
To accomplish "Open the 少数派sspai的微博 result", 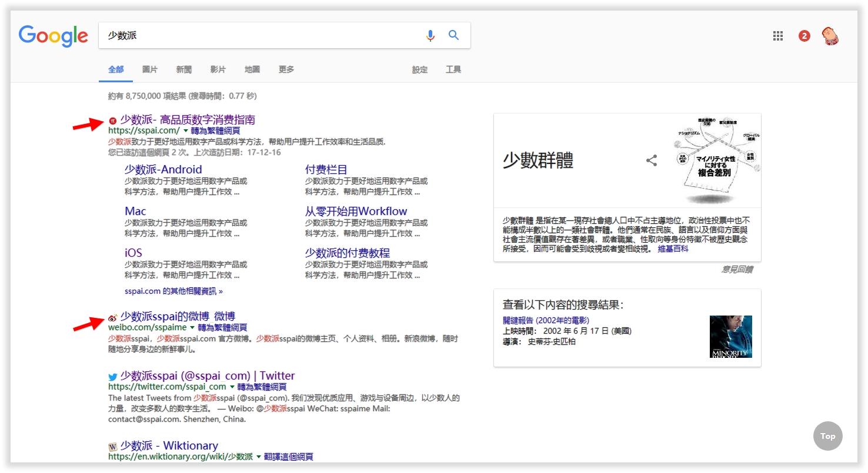I will point(178,316).
